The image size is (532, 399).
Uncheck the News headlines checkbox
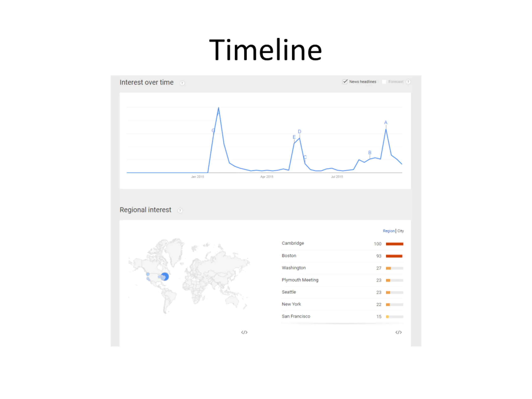pos(345,82)
